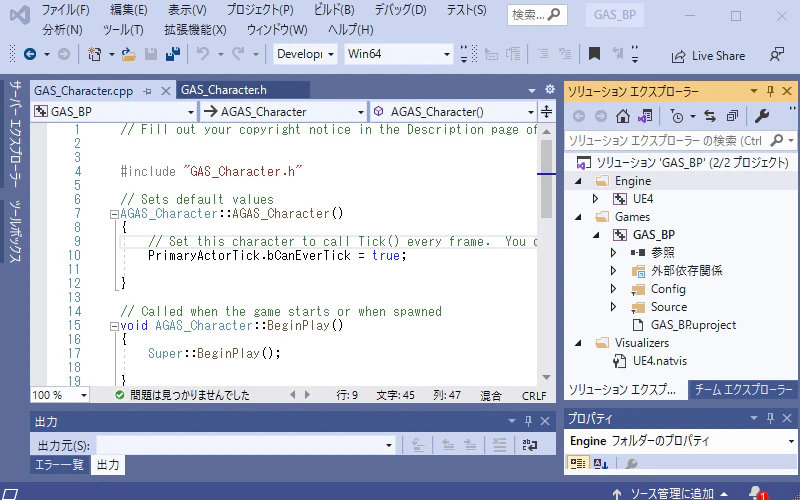Click the Home icon in Solution Explorer
This screenshot has height=500, width=800.
(622, 116)
